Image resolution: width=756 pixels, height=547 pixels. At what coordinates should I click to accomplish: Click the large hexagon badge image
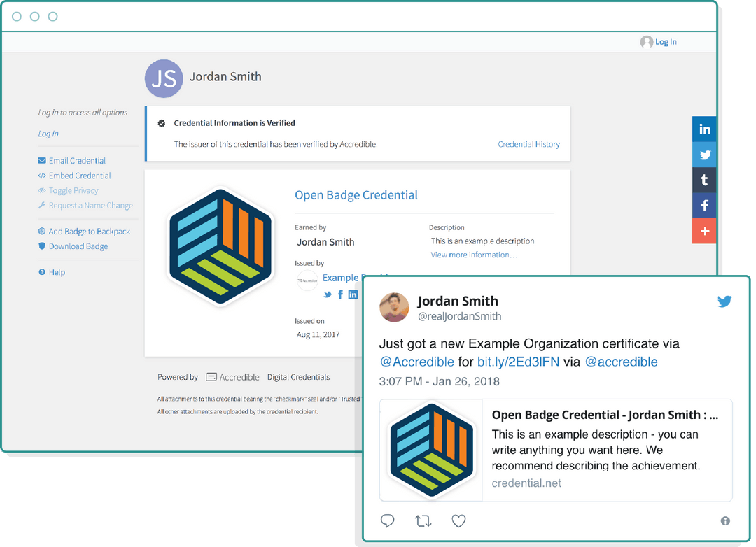[x=220, y=247]
